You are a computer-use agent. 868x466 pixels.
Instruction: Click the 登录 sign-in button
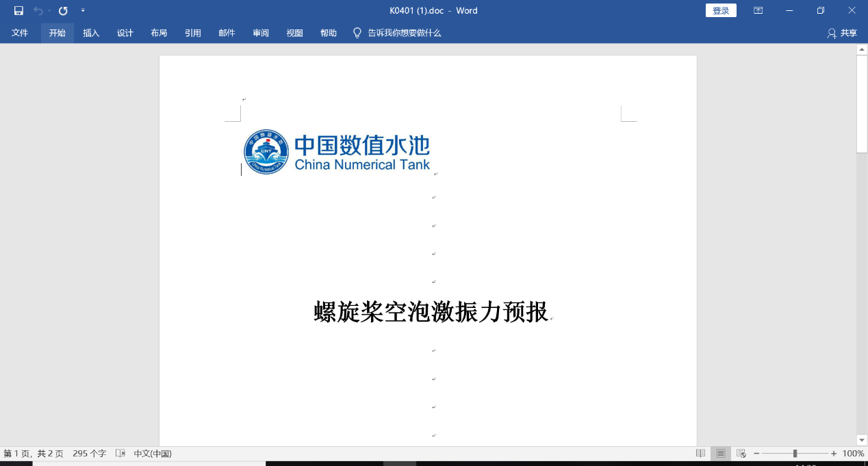coord(721,10)
